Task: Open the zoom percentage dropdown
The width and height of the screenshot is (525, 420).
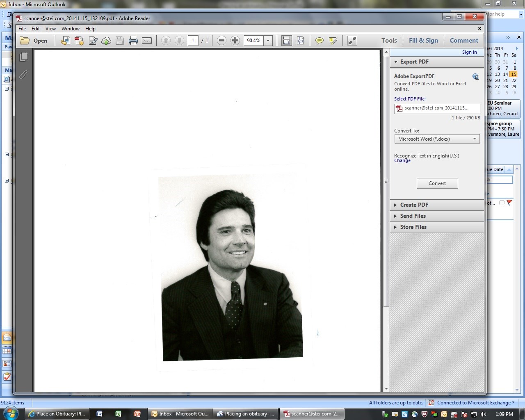Action: click(268, 41)
